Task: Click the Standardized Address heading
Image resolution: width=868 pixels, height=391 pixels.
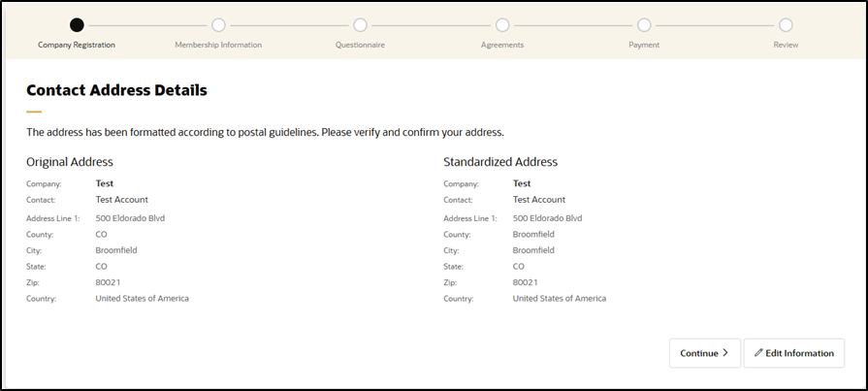Action: [x=500, y=162]
